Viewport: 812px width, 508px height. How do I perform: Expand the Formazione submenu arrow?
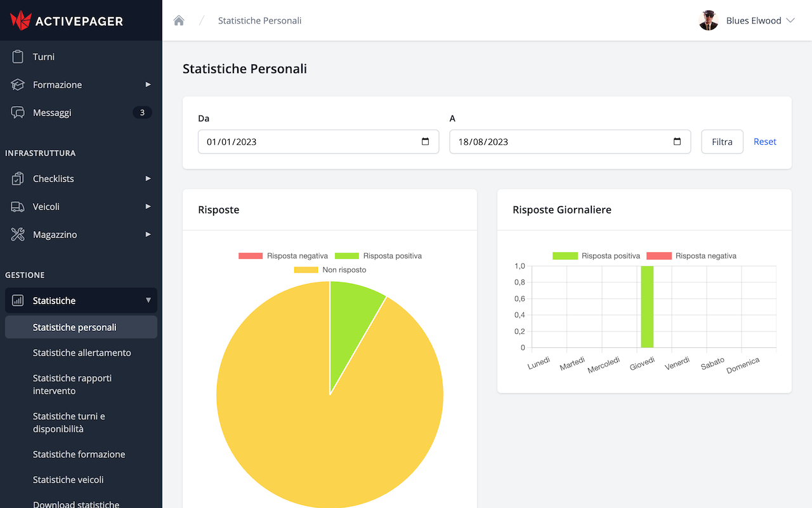click(148, 84)
